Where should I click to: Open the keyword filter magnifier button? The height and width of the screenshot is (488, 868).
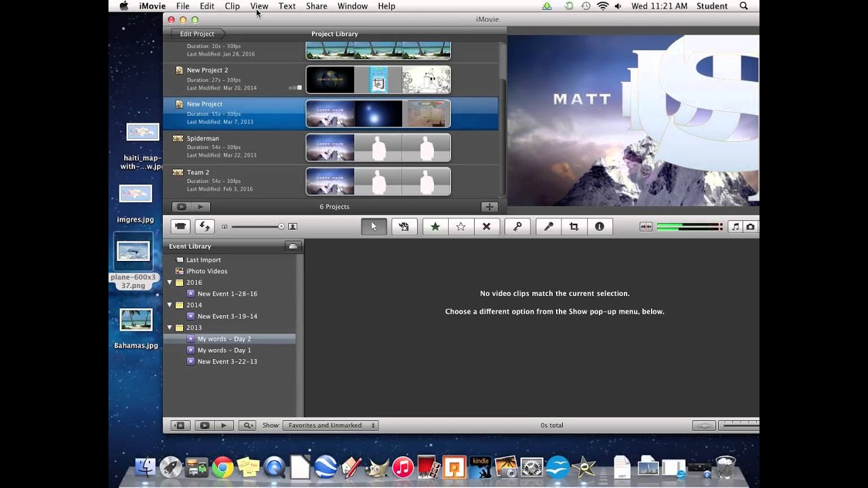(x=247, y=426)
